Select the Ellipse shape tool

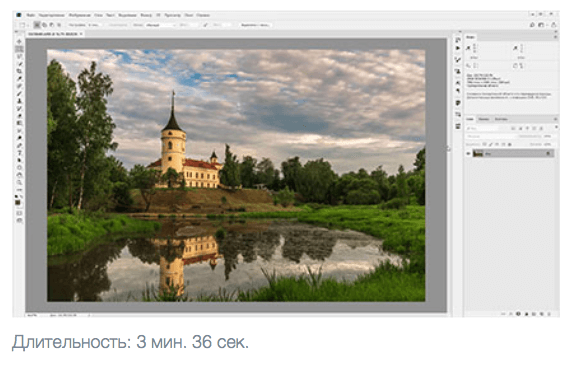[19, 167]
